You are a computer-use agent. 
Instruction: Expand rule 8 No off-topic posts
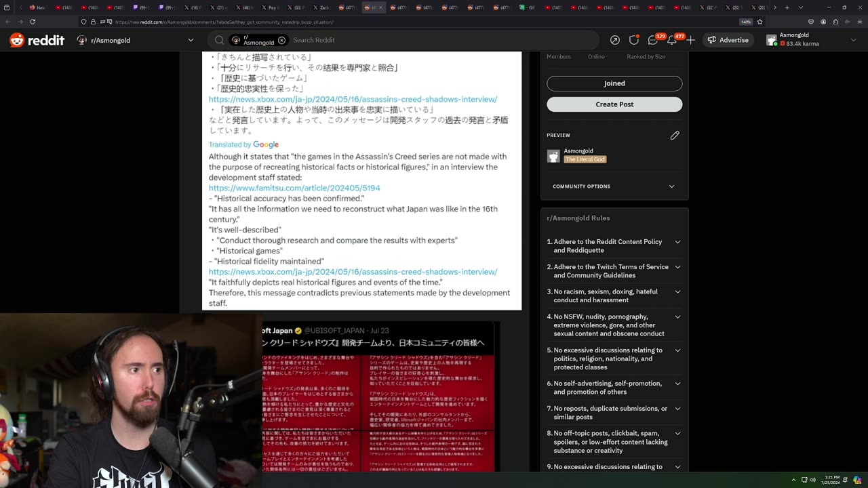coord(614,442)
